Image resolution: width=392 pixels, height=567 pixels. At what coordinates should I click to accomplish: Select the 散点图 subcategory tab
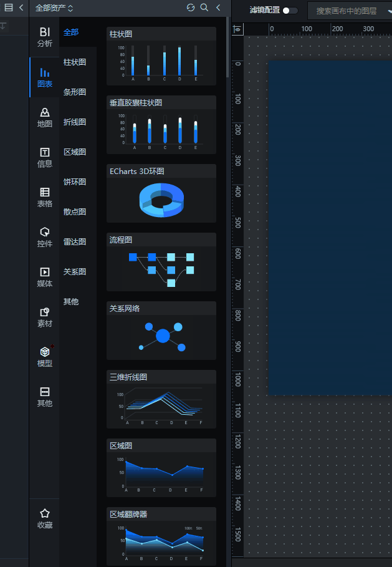pos(74,212)
